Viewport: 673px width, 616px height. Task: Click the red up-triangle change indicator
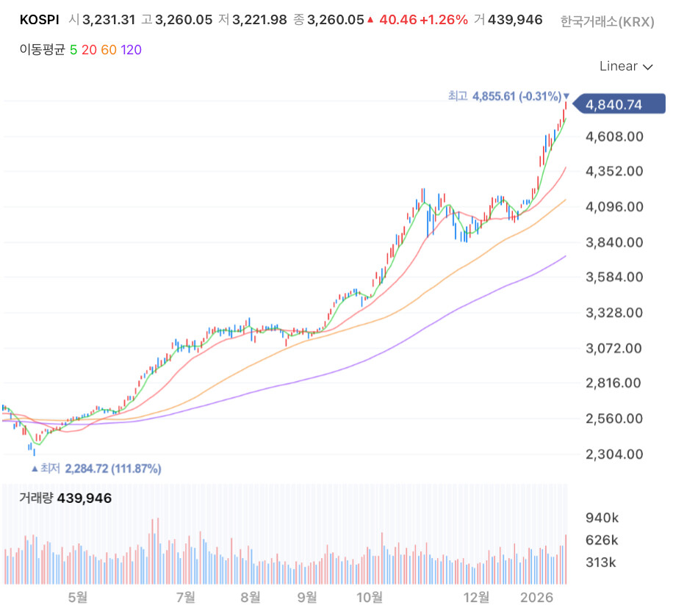coord(370,20)
